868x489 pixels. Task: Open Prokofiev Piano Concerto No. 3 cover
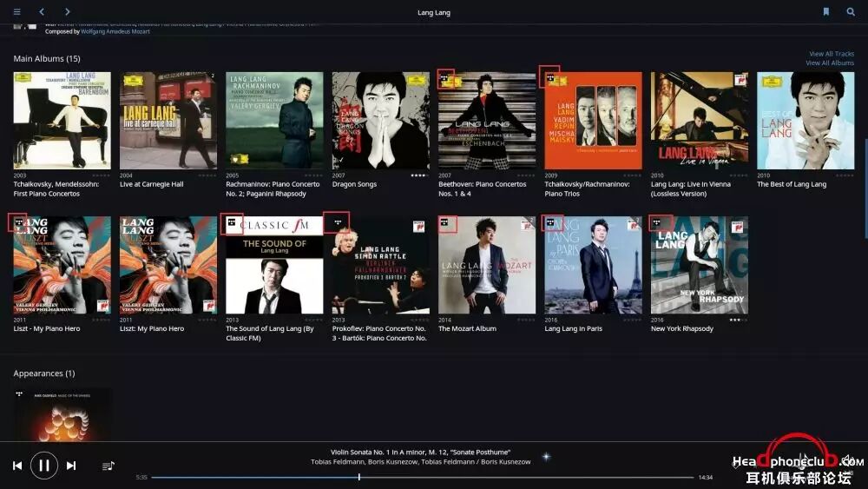tap(381, 265)
